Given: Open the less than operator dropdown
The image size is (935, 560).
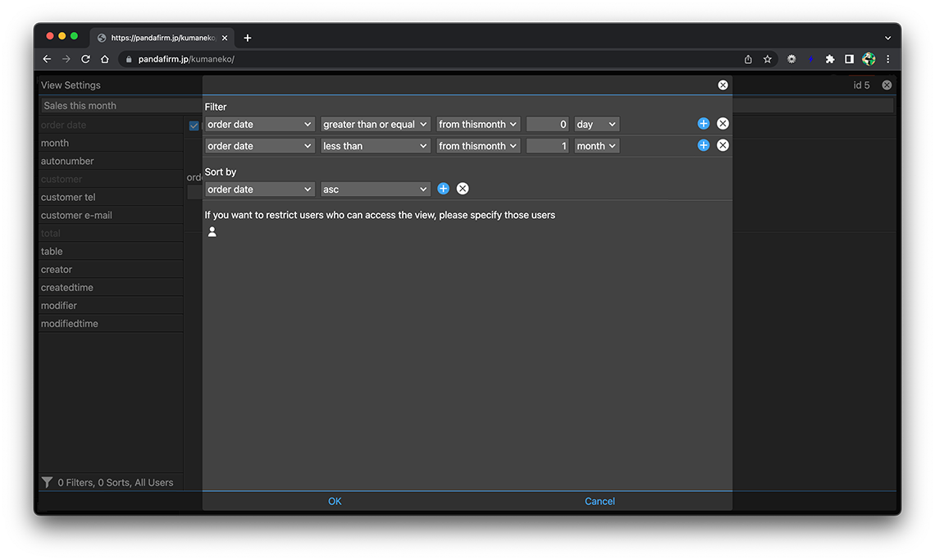Looking at the screenshot, I should tap(376, 146).
